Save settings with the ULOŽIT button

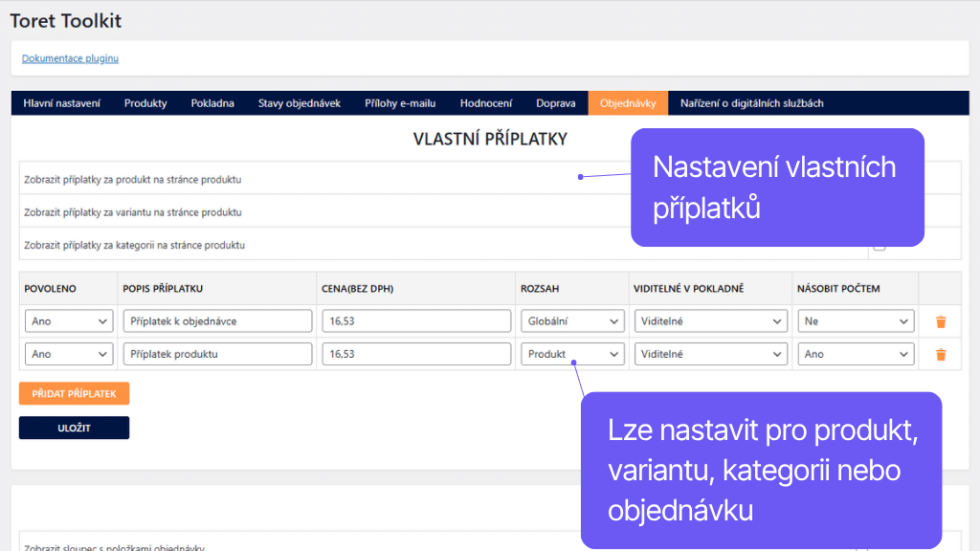pyautogui.click(x=74, y=428)
